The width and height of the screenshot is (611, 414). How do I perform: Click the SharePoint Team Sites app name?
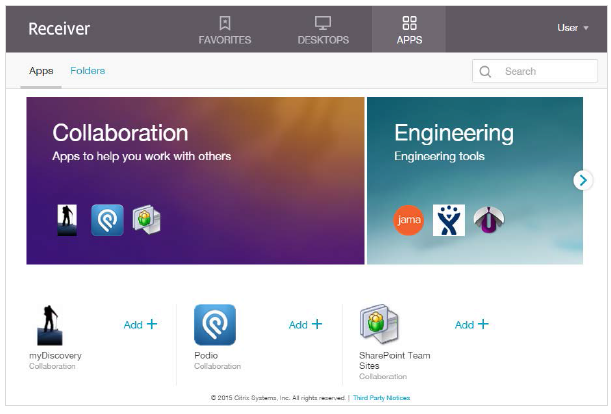coord(395,361)
